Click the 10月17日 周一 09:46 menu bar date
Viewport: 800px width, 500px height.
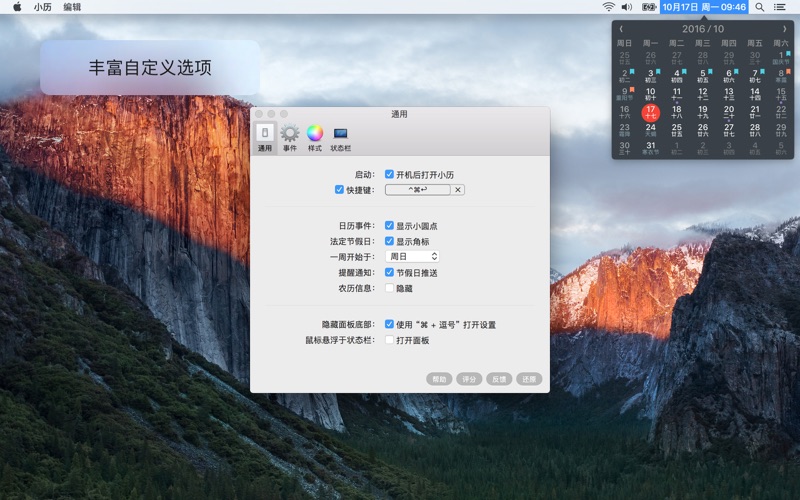pyautogui.click(x=704, y=7)
